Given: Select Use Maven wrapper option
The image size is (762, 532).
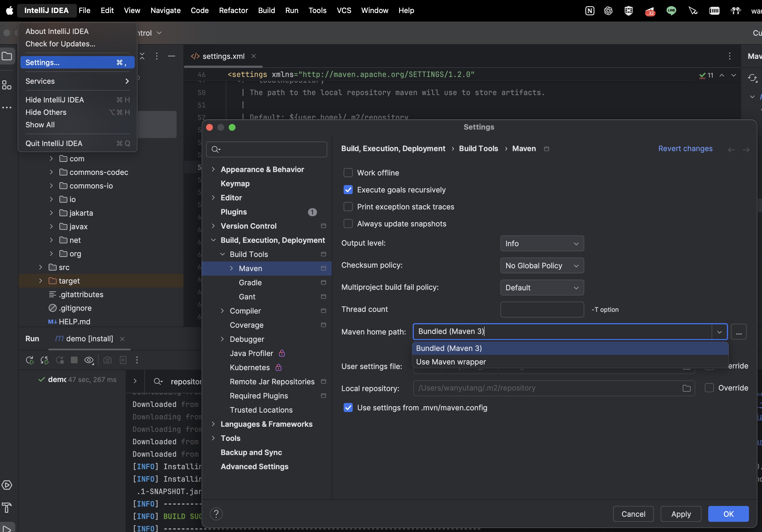Looking at the screenshot, I should pos(570,362).
